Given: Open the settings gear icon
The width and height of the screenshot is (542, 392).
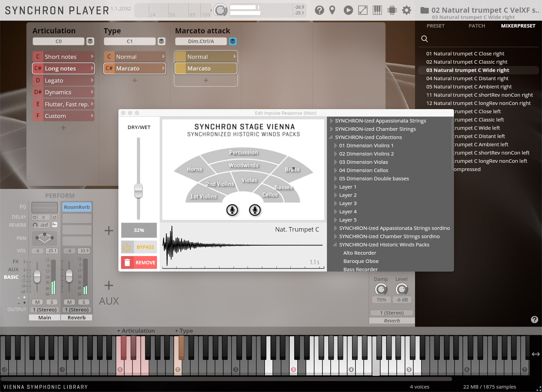Looking at the screenshot, I should click(x=407, y=10).
